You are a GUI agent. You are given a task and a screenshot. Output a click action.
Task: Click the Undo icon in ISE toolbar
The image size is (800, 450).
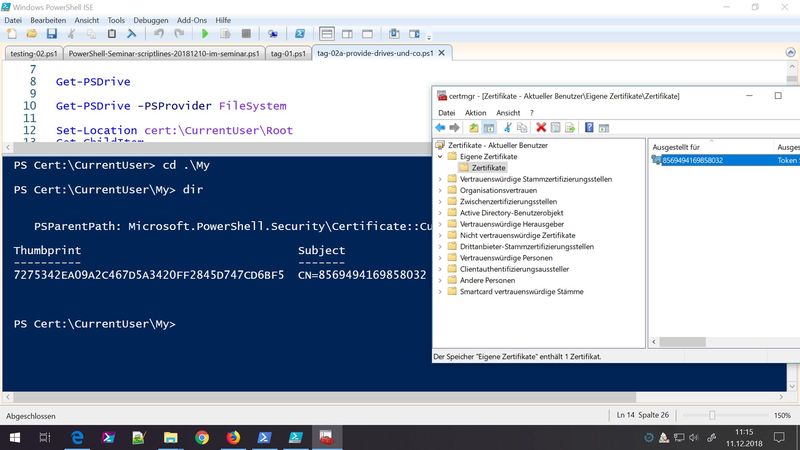[x=158, y=33]
